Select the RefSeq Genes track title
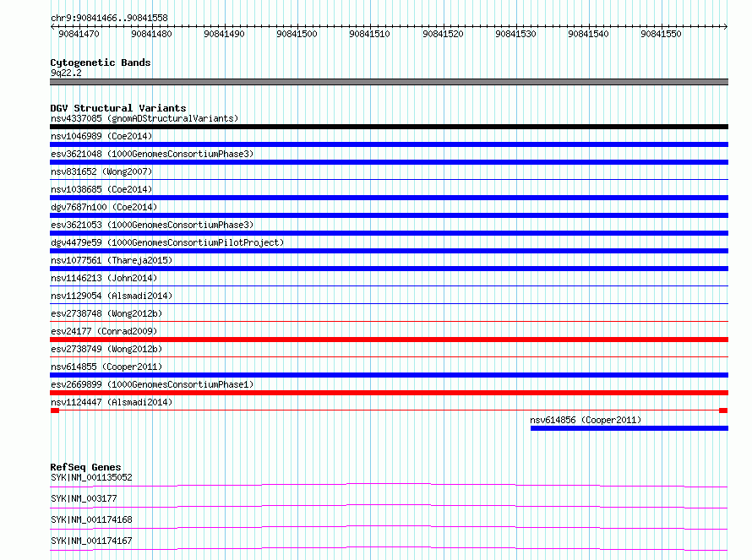This screenshot has width=752, height=560. pyautogui.click(x=85, y=467)
